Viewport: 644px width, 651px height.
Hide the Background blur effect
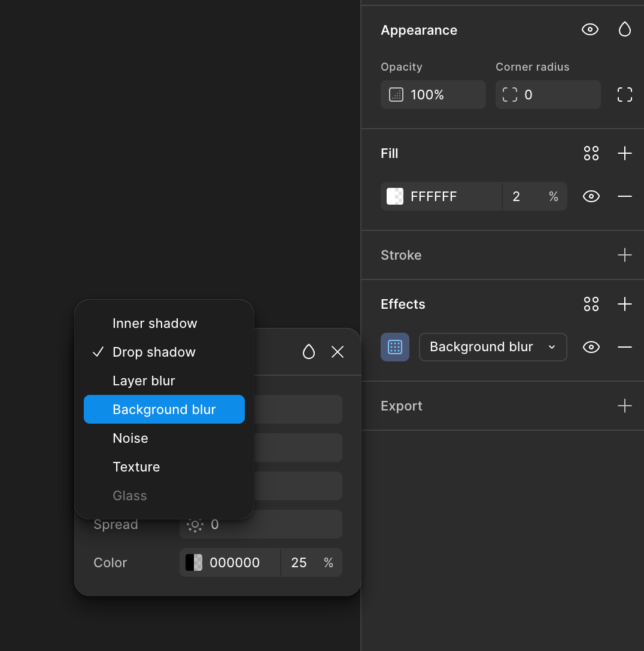point(591,347)
